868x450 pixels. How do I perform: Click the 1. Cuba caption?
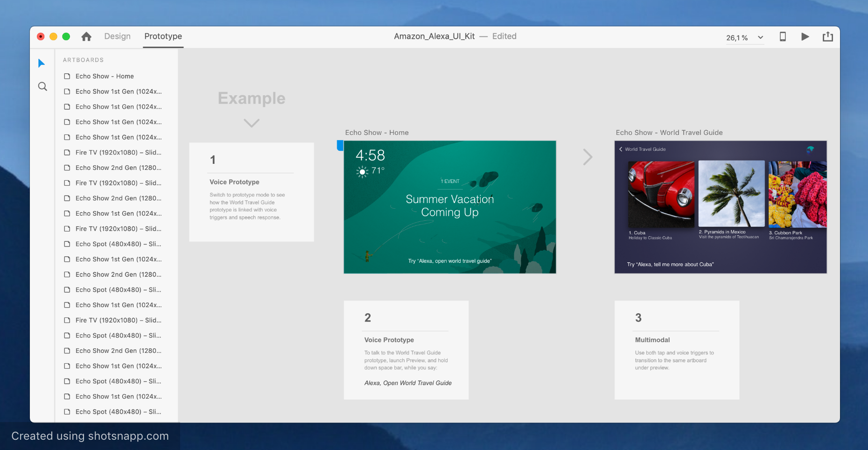(x=637, y=232)
